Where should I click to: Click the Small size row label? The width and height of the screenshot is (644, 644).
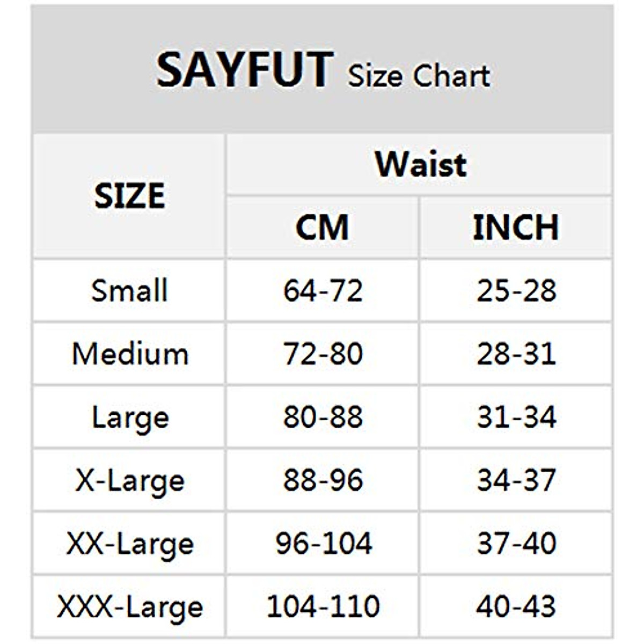(129, 291)
